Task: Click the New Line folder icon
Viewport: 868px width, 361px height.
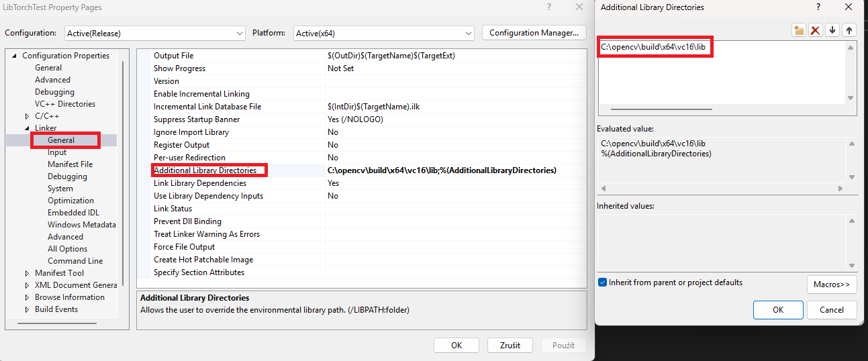Action: pyautogui.click(x=798, y=30)
